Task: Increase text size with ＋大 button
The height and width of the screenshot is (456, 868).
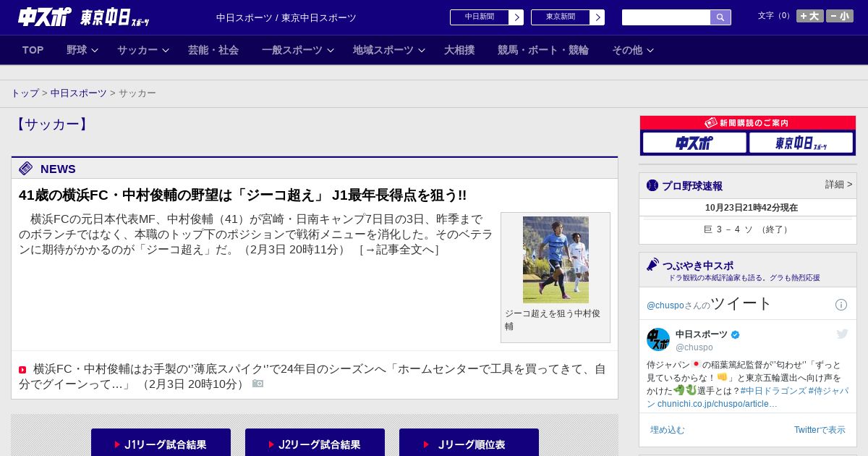Action: click(810, 16)
